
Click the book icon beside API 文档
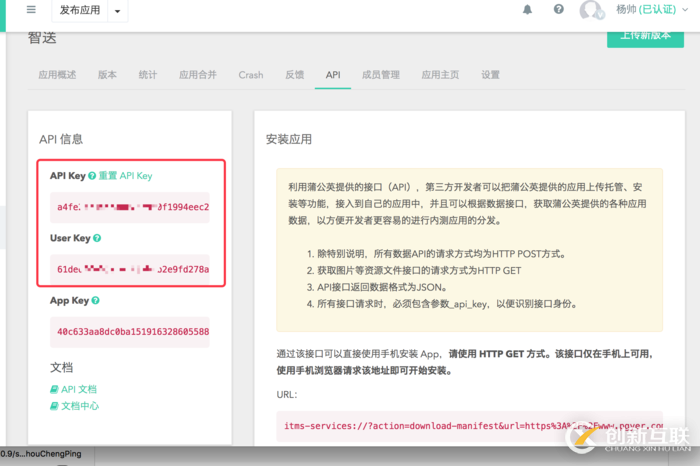[54, 389]
